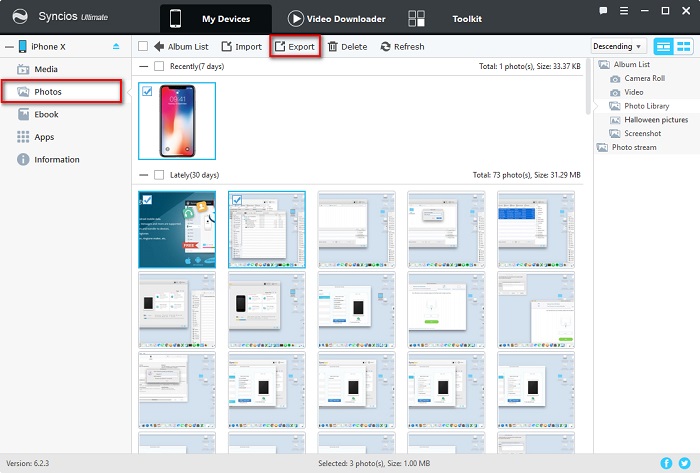This screenshot has width=700, height=473.
Task: Click the Video album camera icon
Action: tap(615, 93)
